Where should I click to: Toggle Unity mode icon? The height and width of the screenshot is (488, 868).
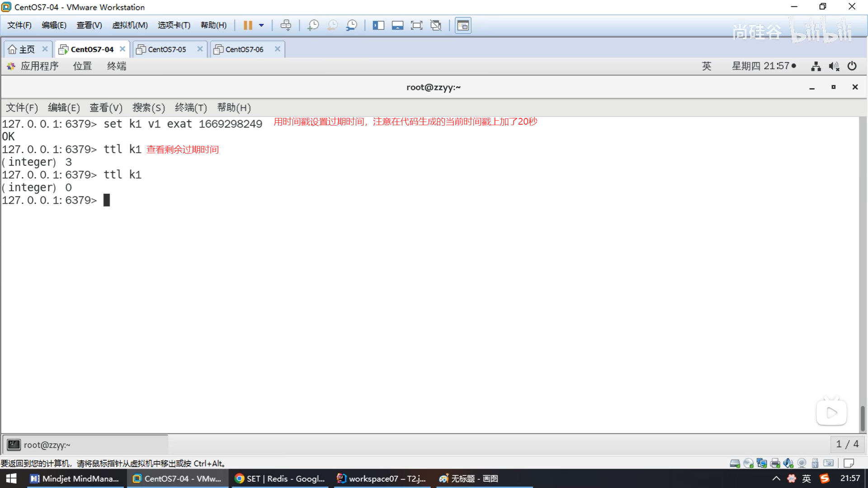click(436, 25)
